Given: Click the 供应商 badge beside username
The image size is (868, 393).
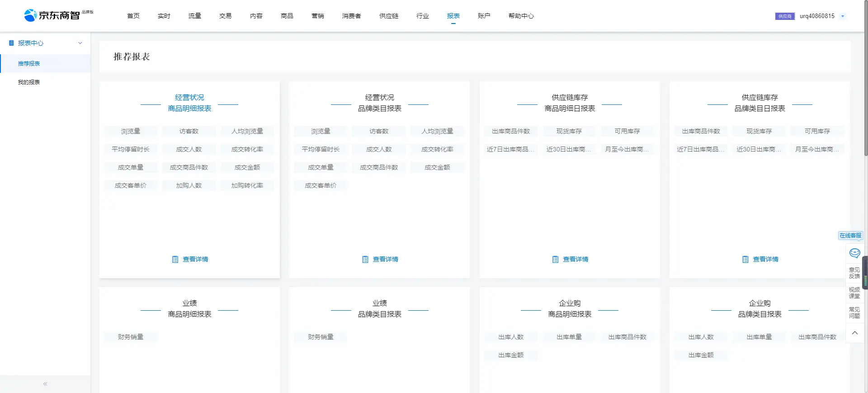Looking at the screenshot, I should tap(784, 16).
